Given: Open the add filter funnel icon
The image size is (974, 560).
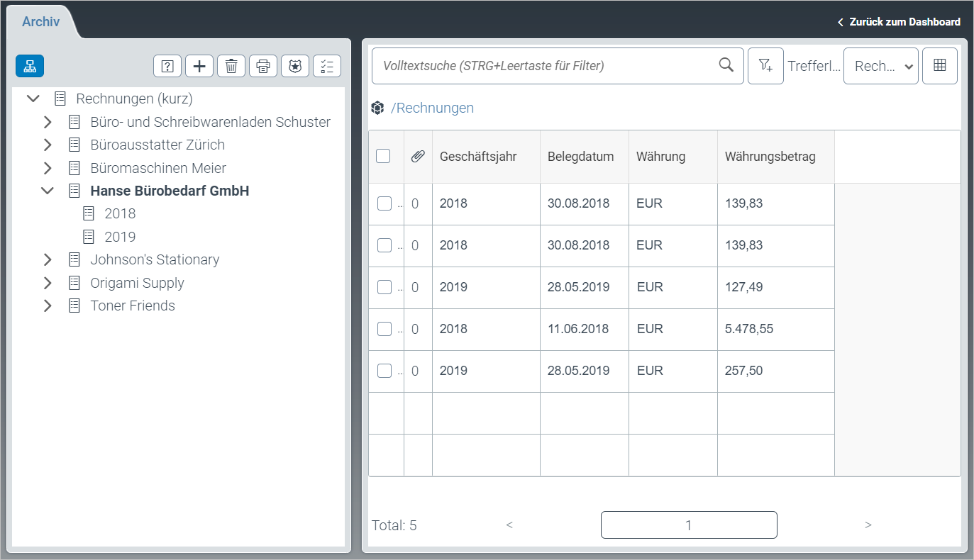Looking at the screenshot, I should pos(765,66).
